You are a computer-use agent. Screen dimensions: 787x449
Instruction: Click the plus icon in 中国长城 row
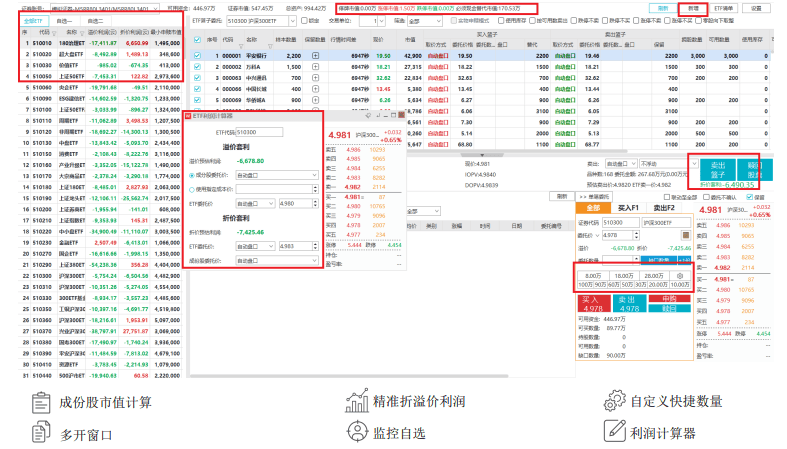(x=315, y=89)
